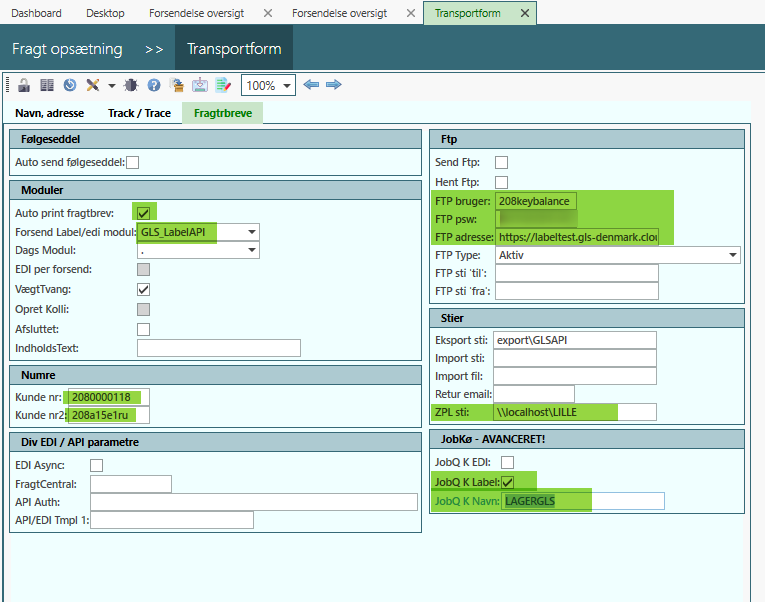Uncheck the JobQ K Label checkbox
Image resolution: width=765 pixels, height=602 pixels.
[507, 482]
